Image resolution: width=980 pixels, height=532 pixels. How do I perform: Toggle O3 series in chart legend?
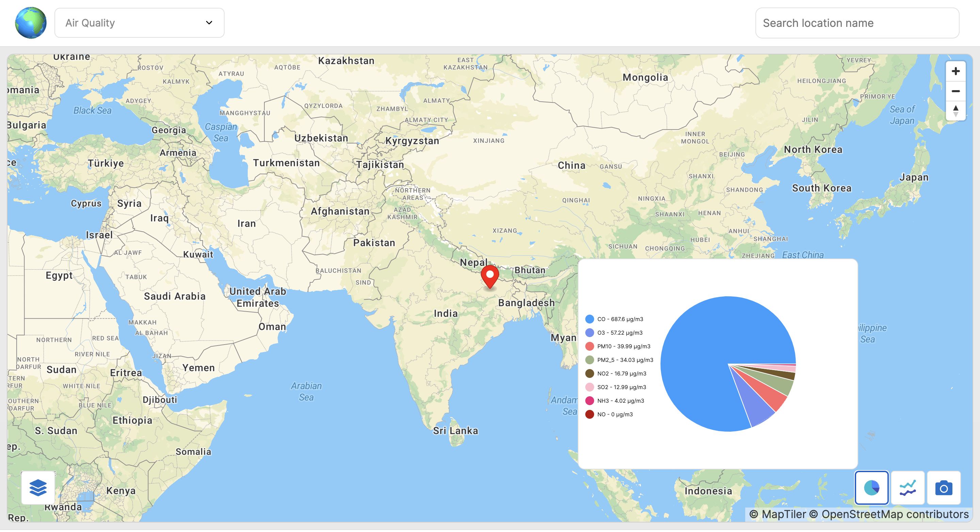pos(619,333)
